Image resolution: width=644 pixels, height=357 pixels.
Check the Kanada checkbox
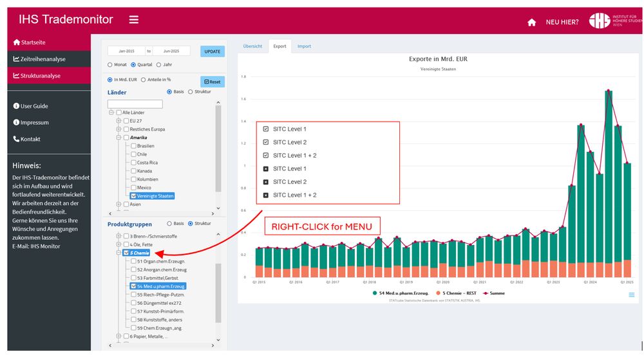[133, 170]
